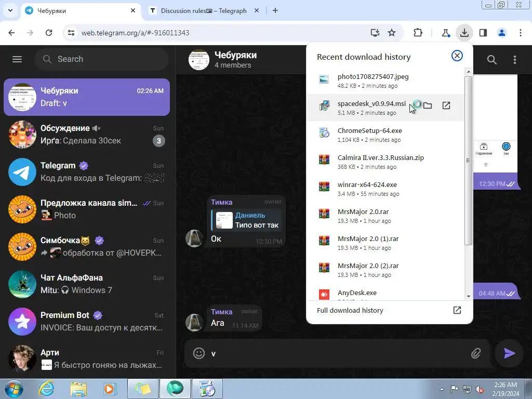The width and height of the screenshot is (532, 399).
Task: Open Арти chat
Action: coord(87,358)
